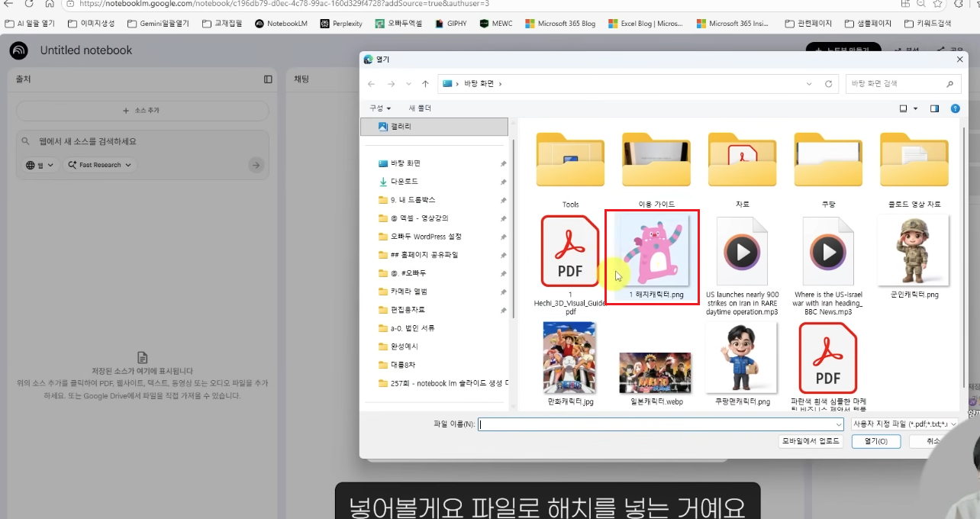Open the 이미지생성 bookmark folder
This screenshot has width=980, height=519.
pos(92,24)
